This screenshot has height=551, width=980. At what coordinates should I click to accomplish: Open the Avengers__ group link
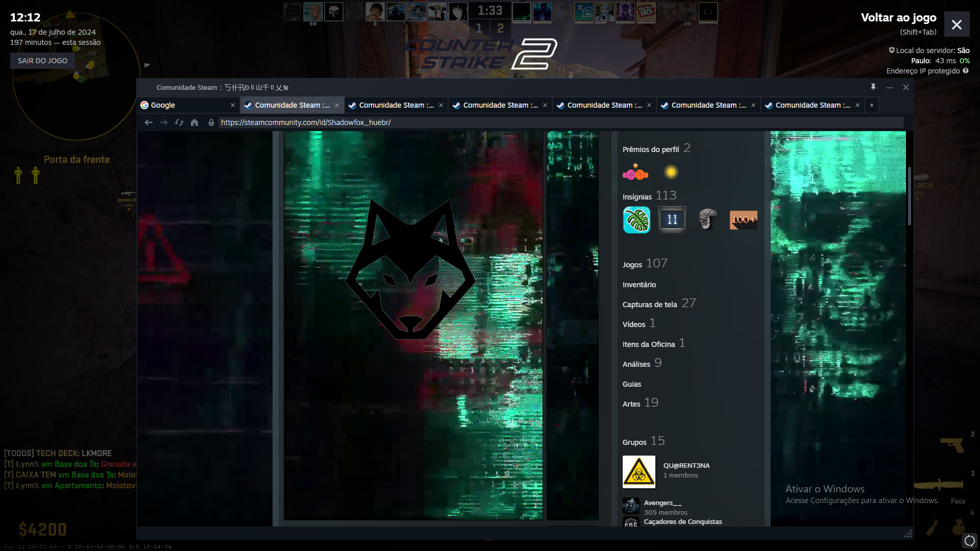click(x=663, y=503)
